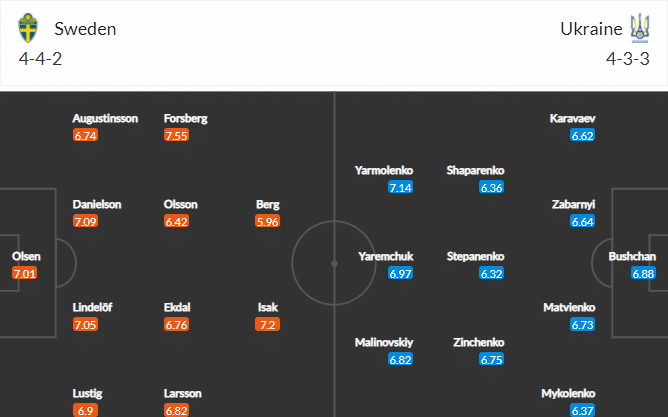Click Berg's 5.96 rating badge
The image size is (668, 417).
pos(268,221)
